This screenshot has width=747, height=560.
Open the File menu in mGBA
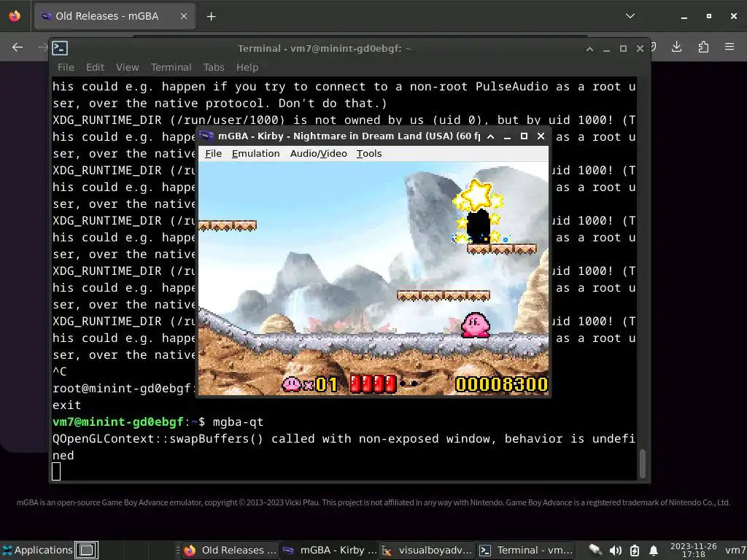click(213, 153)
